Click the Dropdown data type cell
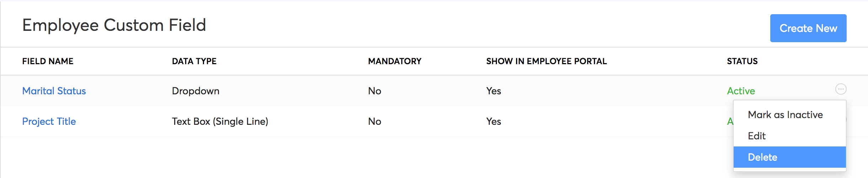The height and width of the screenshot is (178, 868). coord(195,91)
